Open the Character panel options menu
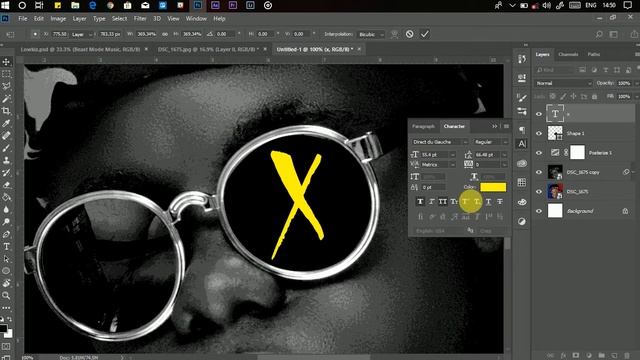640x360 pixels. (506, 127)
